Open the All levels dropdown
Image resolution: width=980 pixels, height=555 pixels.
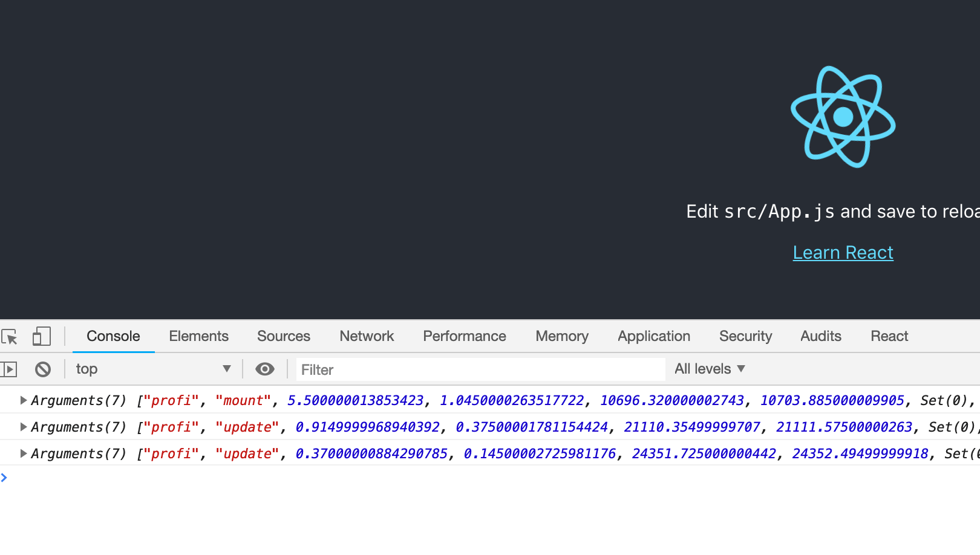tap(710, 369)
